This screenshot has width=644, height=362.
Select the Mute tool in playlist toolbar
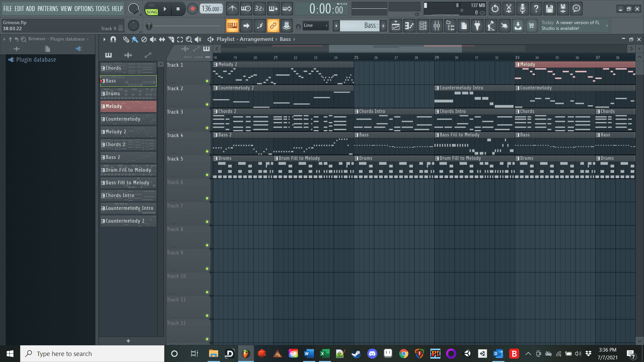pyautogui.click(x=153, y=40)
